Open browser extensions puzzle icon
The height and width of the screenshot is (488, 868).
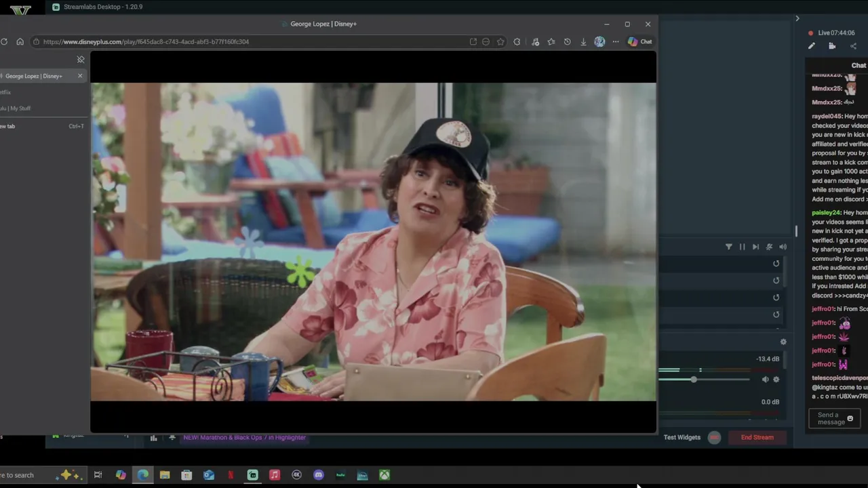[x=517, y=41]
